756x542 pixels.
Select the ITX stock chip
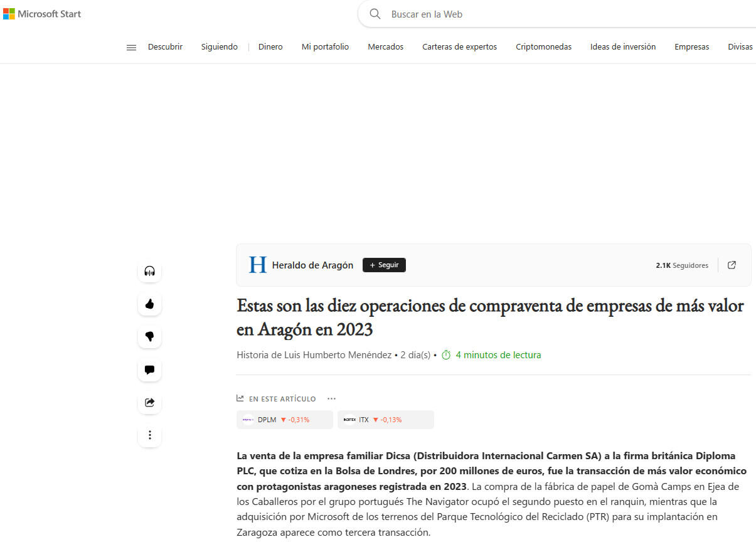tap(385, 420)
